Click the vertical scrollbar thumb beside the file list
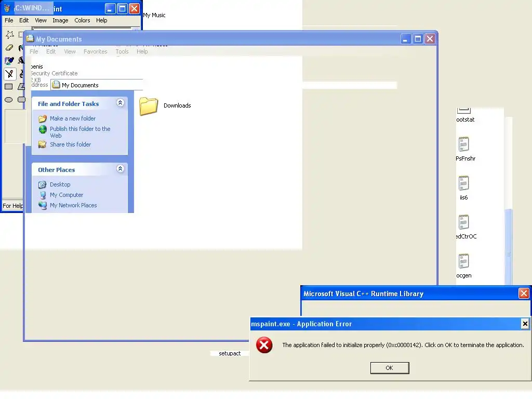 point(508,246)
